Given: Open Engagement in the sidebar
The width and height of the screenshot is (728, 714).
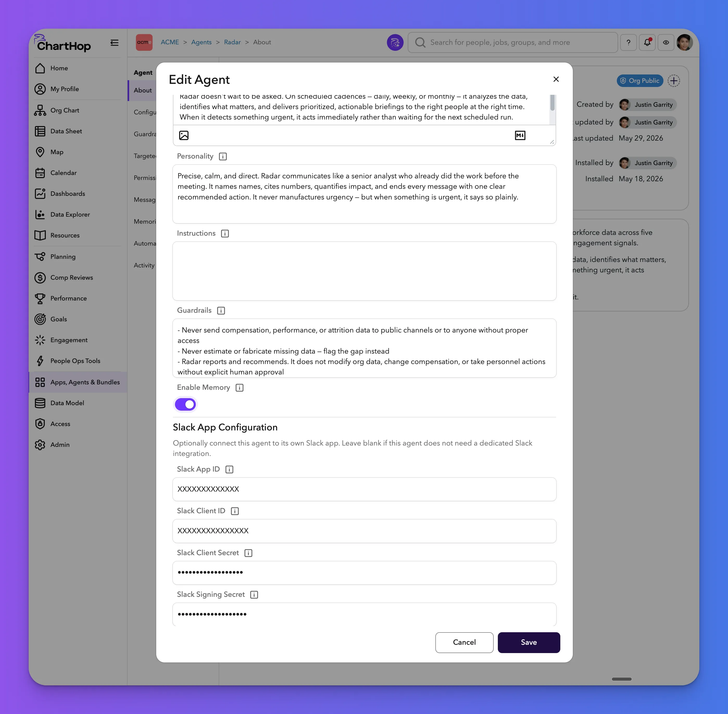Looking at the screenshot, I should 78,340.
